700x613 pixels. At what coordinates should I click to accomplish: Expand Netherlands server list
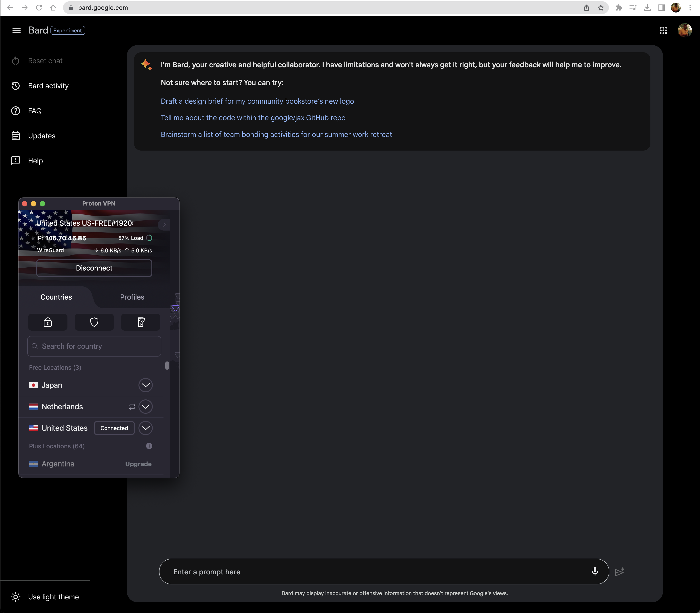146,407
